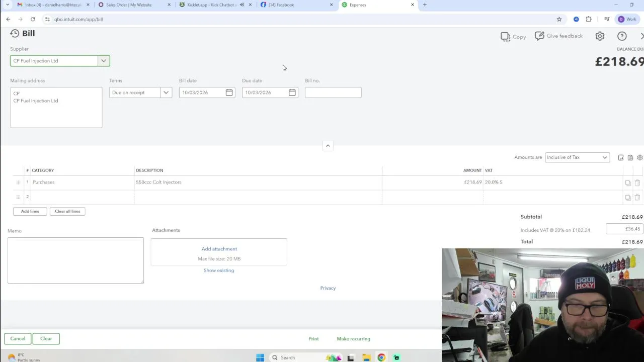Open Windows Start menu

pos(260,357)
